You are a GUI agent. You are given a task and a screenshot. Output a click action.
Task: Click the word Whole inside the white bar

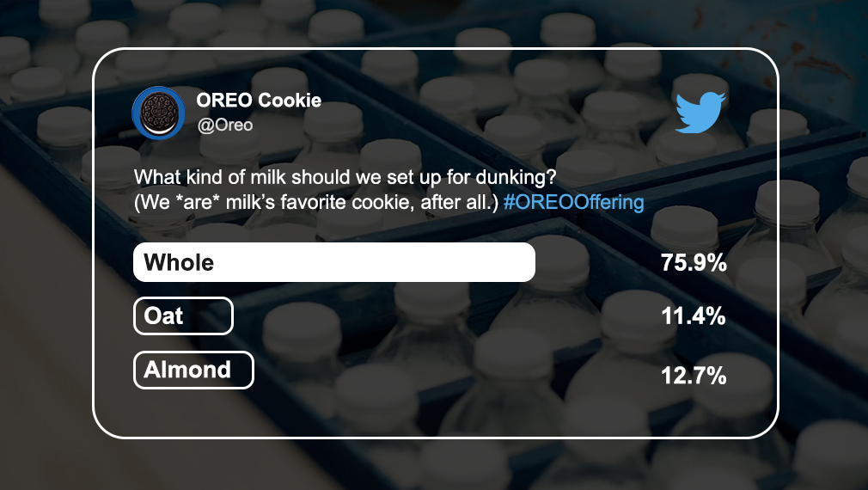coord(179,262)
